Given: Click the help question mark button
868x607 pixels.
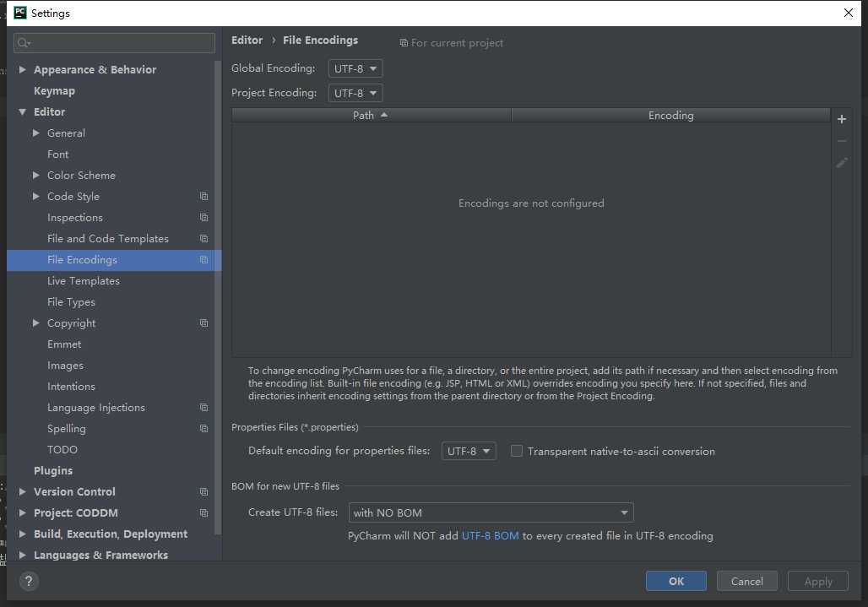Looking at the screenshot, I should [29, 581].
